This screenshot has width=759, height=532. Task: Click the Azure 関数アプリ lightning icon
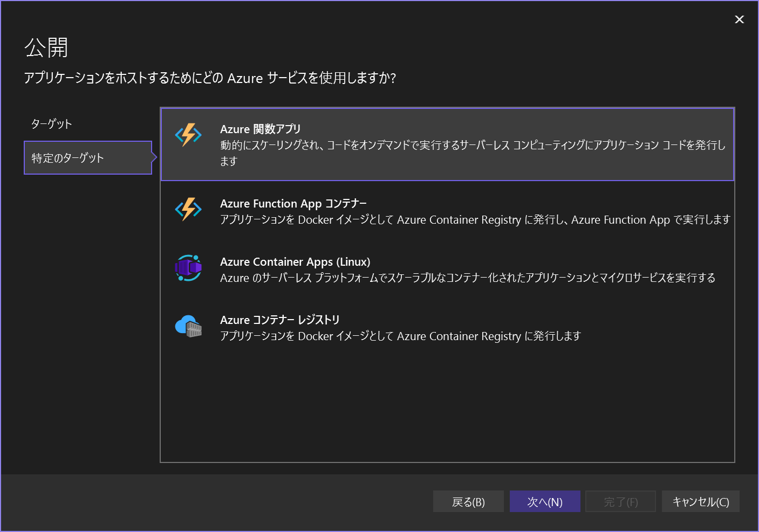188,135
